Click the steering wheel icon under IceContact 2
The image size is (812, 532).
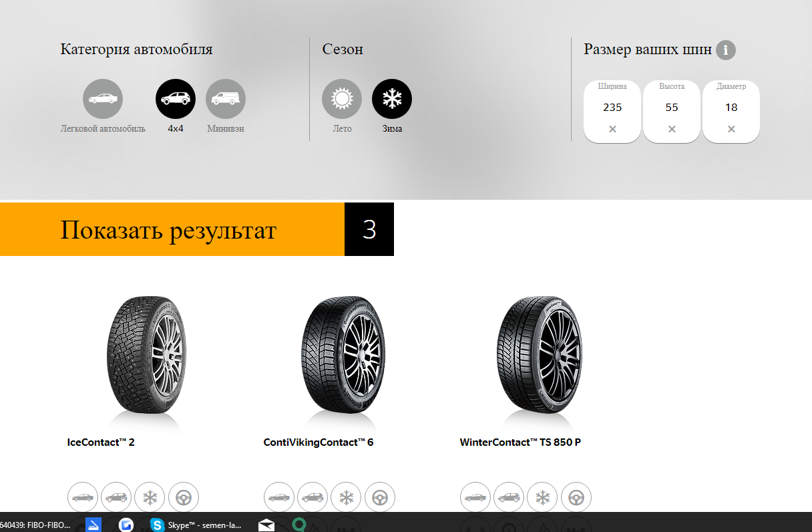click(x=183, y=497)
